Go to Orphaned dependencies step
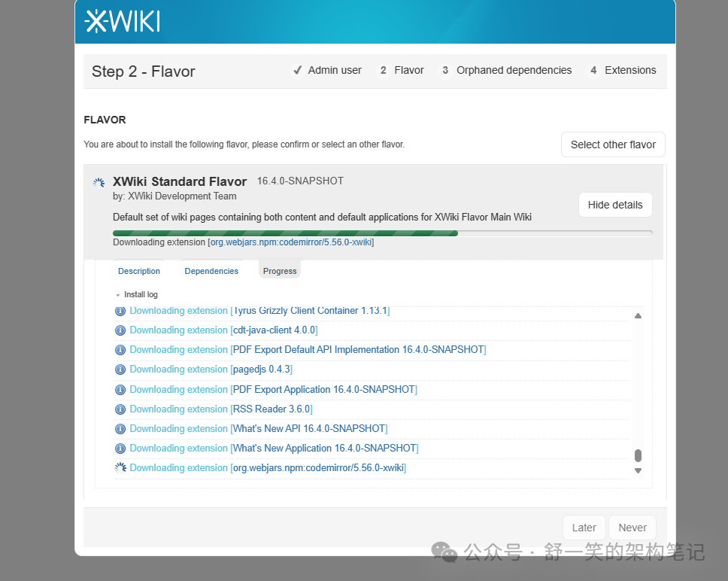Image resolution: width=728 pixels, height=581 pixels. point(507,70)
